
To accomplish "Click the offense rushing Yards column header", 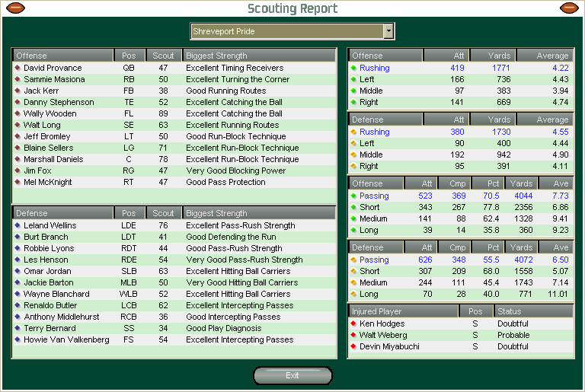I will coord(492,56).
